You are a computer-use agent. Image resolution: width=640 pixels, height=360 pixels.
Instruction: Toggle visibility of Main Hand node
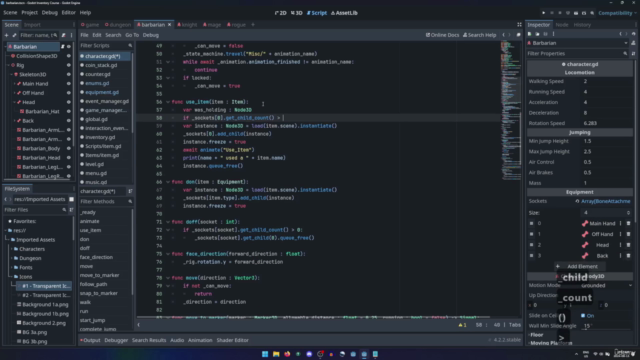(x=69, y=84)
